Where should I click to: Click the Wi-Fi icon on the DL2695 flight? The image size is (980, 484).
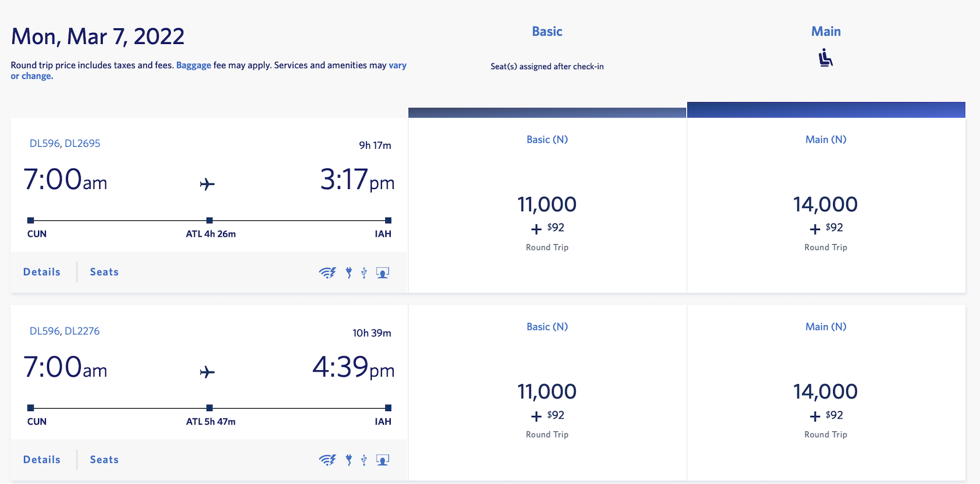pos(328,273)
